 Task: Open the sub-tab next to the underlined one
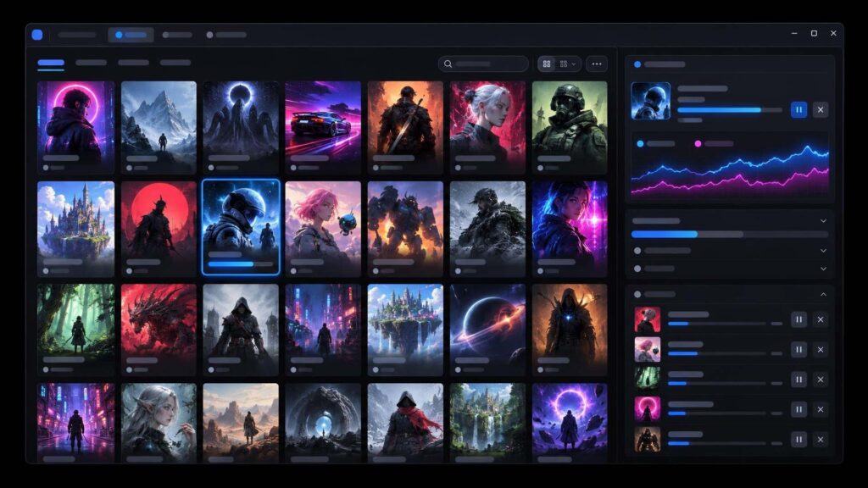[91, 63]
